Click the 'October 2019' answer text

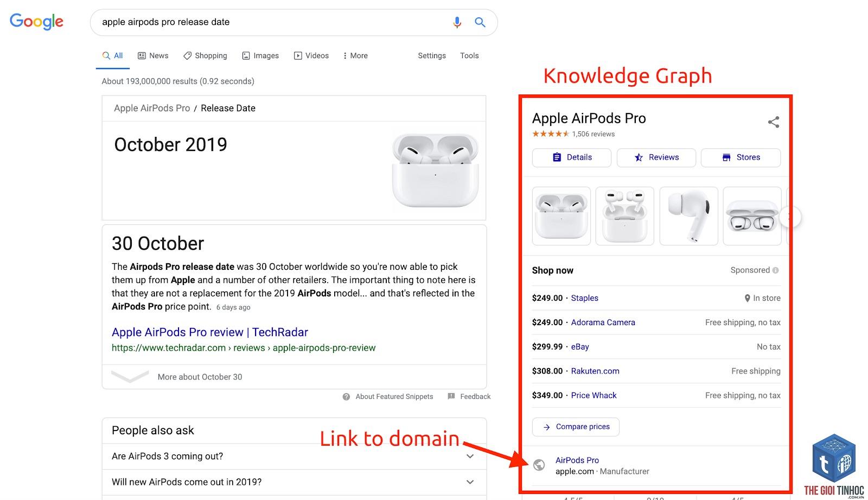(170, 145)
